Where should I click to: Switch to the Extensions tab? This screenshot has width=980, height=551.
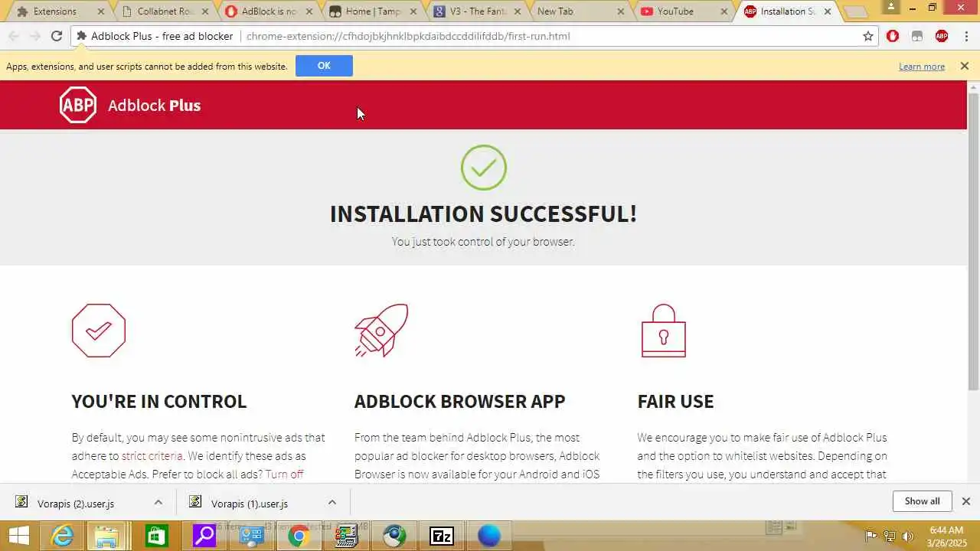[x=55, y=11]
